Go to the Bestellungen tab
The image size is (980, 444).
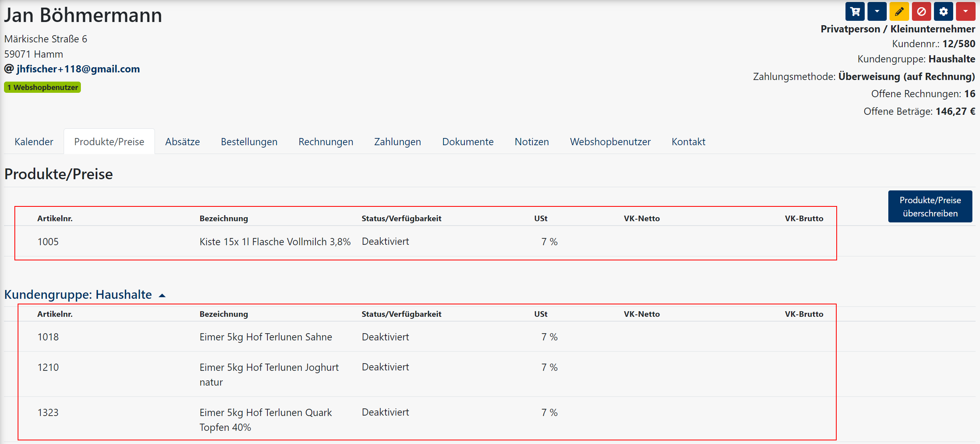click(x=249, y=142)
